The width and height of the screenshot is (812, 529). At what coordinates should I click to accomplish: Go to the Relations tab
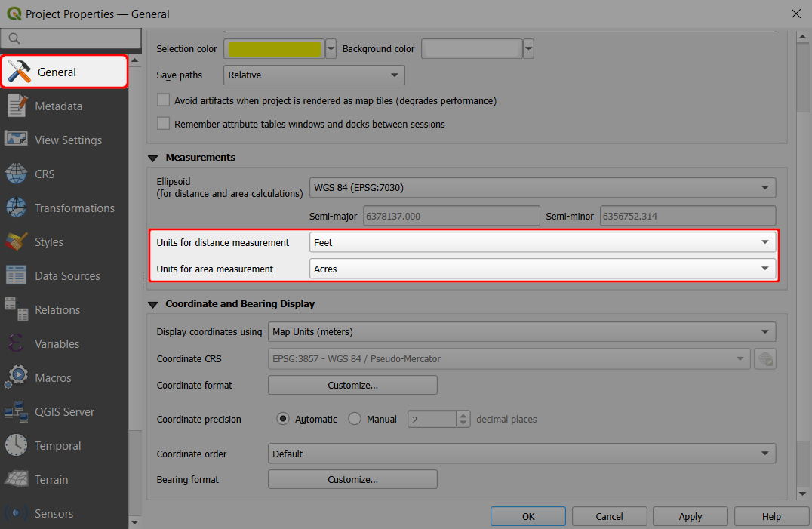(x=64, y=309)
